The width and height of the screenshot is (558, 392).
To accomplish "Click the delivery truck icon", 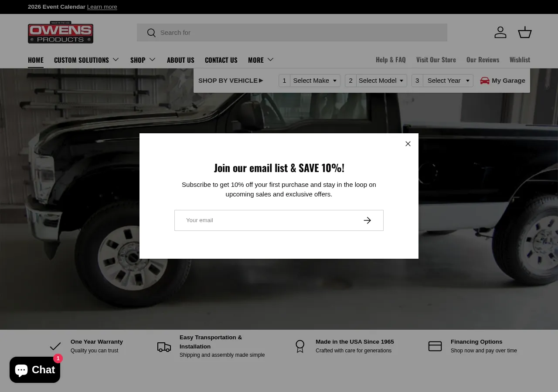I will coord(164,347).
